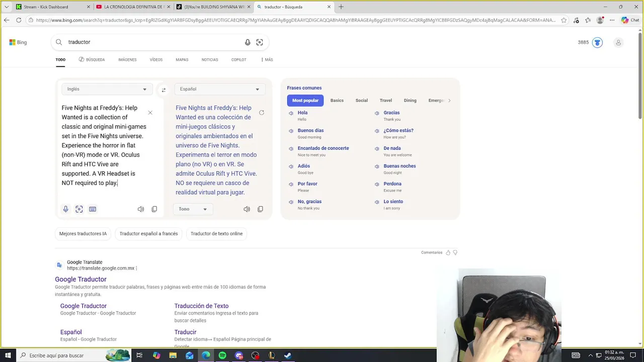The image size is (644, 362).
Task: Go back with the browser back arrow
Action: coord(7,20)
